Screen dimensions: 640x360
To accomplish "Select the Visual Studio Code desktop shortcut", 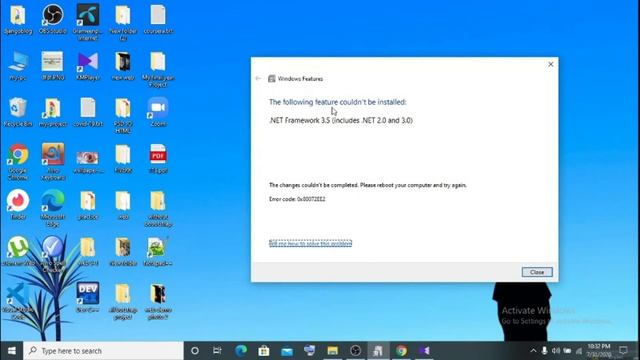I will tap(18, 301).
